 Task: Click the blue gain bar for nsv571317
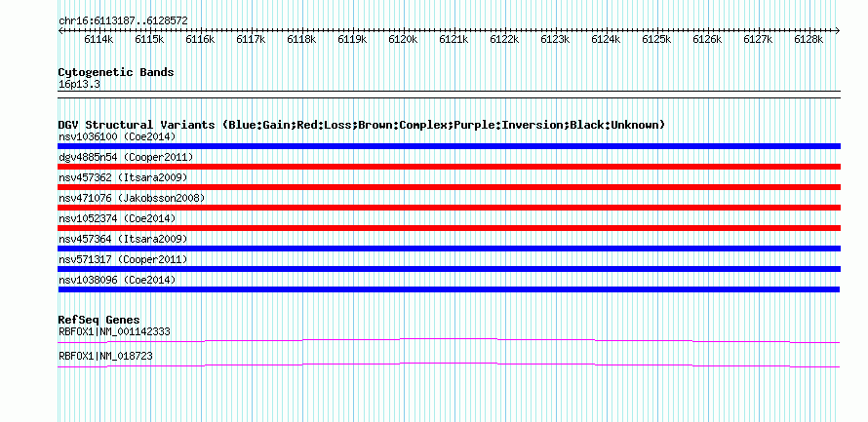[449, 269]
